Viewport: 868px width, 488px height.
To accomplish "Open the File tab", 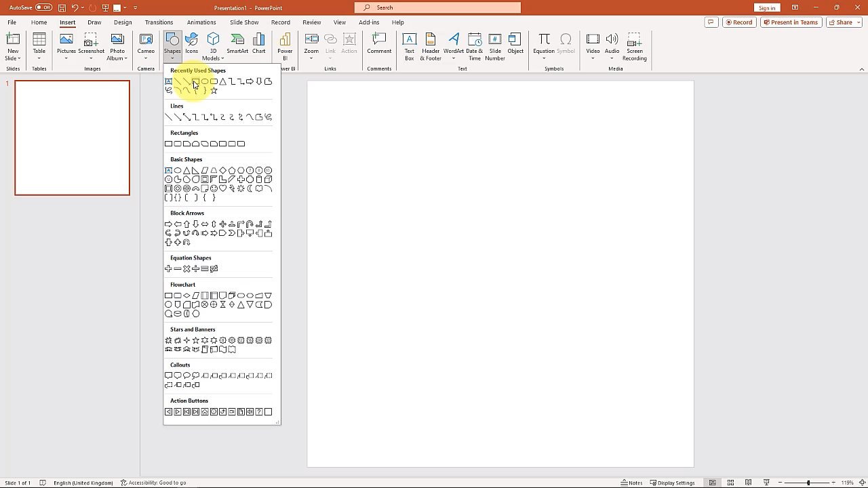I will (12, 22).
